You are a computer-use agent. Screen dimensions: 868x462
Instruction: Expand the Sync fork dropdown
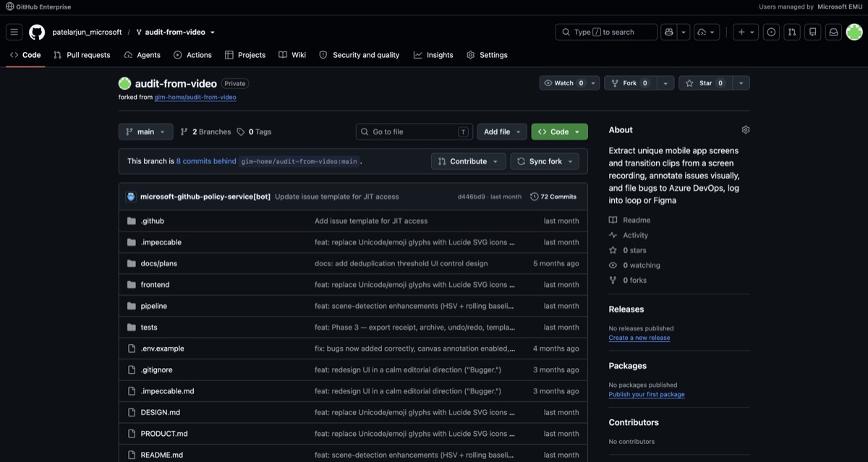coord(545,161)
